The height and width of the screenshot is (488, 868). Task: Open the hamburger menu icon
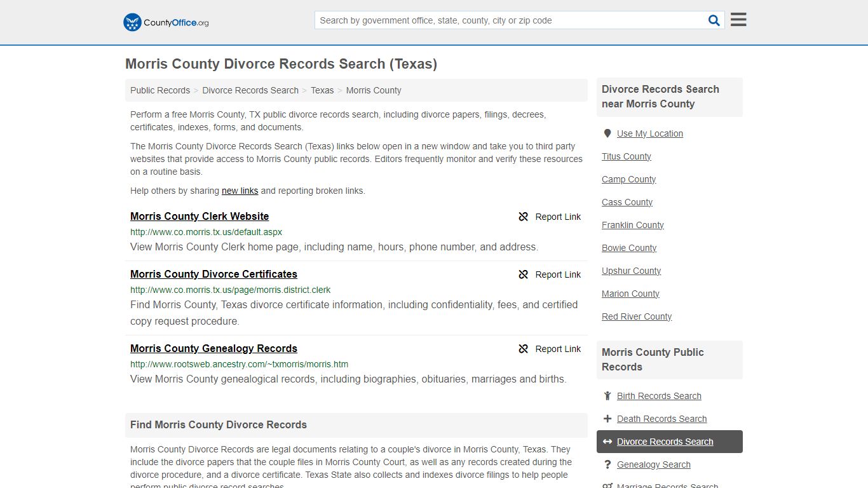(738, 20)
